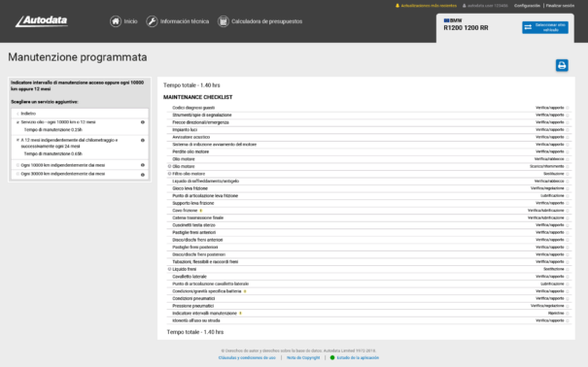Select Punto di articolazione leva frizione
Viewport: 588px width, 367px height.
point(205,196)
